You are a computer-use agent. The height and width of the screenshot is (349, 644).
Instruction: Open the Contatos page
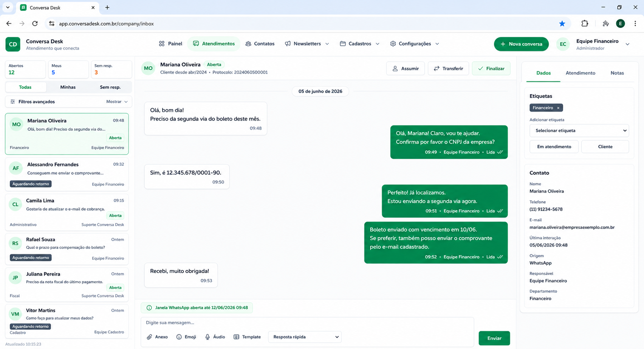click(x=260, y=44)
